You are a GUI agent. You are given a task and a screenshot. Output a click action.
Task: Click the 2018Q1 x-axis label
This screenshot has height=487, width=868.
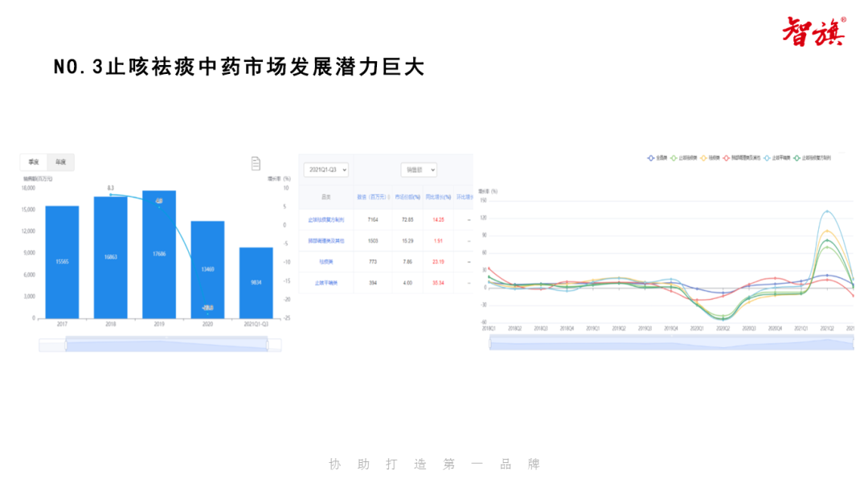pyautogui.click(x=489, y=329)
